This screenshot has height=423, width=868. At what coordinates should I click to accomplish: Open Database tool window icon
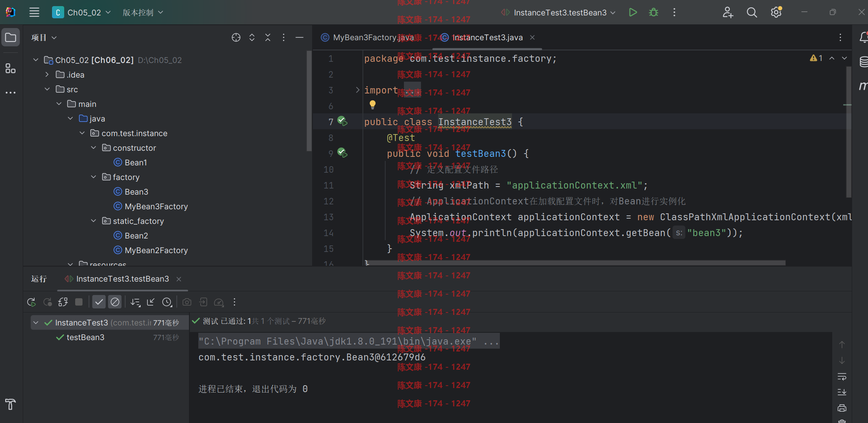(x=863, y=62)
